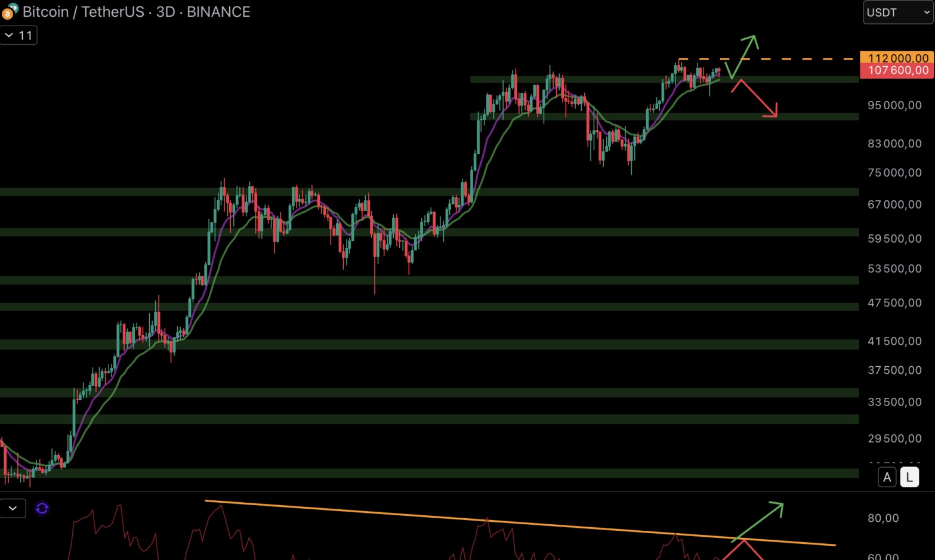Toggle auto scale with the A button
This screenshot has height=560, width=935.
coord(887,477)
